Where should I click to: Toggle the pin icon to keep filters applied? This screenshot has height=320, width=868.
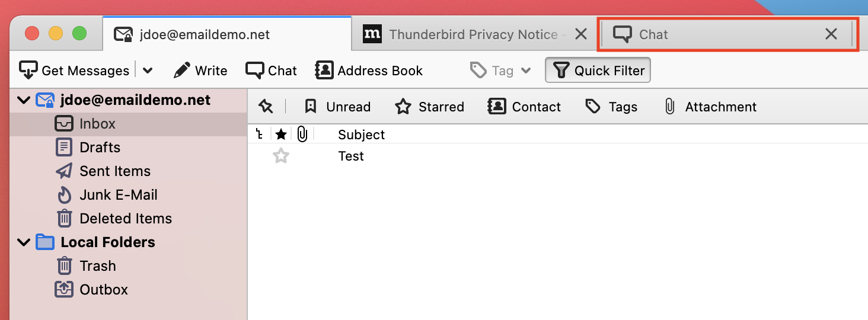pyautogui.click(x=266, y=107)
